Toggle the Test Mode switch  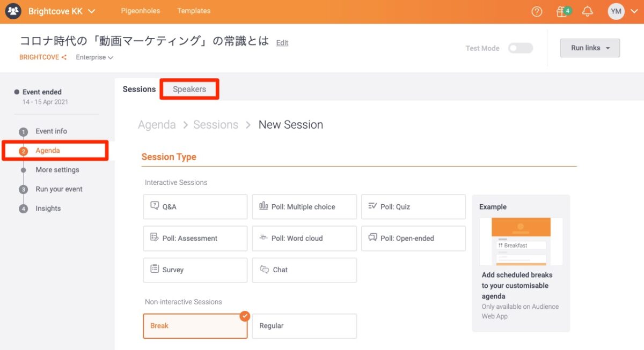pyautogui.click(x=520, y=48)
